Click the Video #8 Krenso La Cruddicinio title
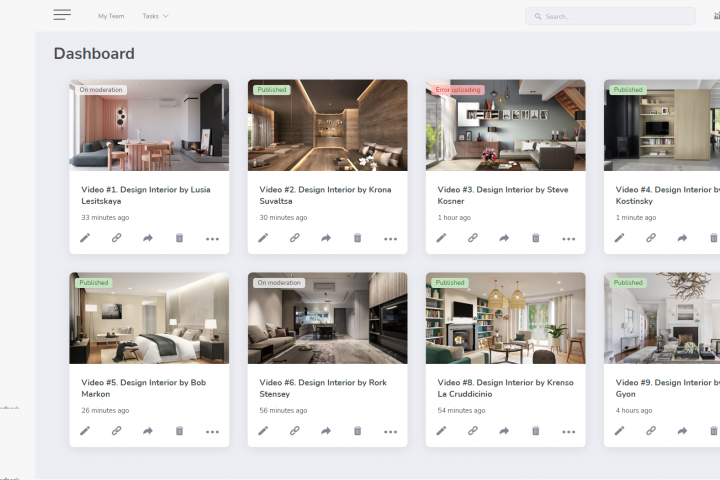This screenshot has width=720, height=480. coord(506,388)
